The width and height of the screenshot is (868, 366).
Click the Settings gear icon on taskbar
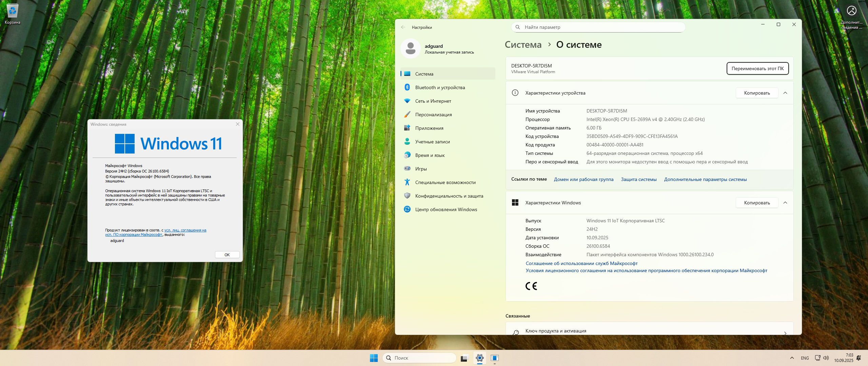[479, 358]
